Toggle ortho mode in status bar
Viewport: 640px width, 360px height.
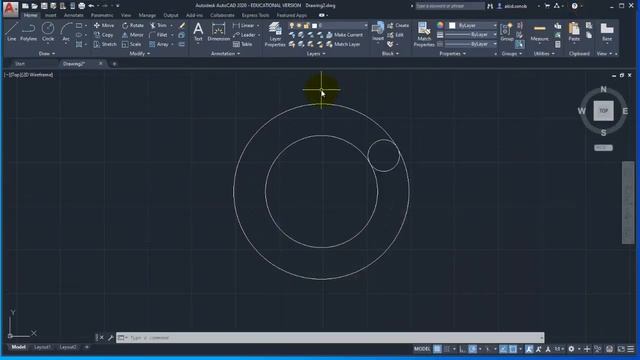point(462,349)
